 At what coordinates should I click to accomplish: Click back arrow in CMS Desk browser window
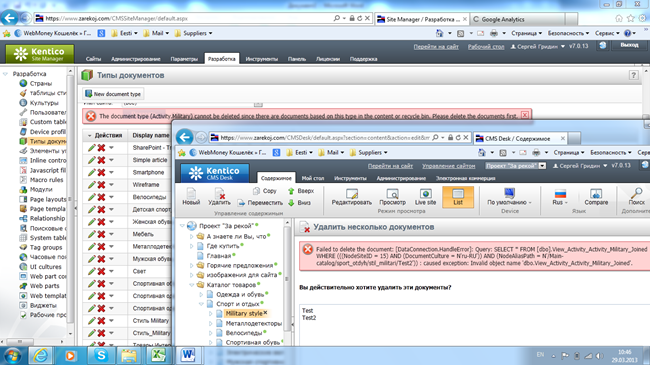tap(184, 137)
